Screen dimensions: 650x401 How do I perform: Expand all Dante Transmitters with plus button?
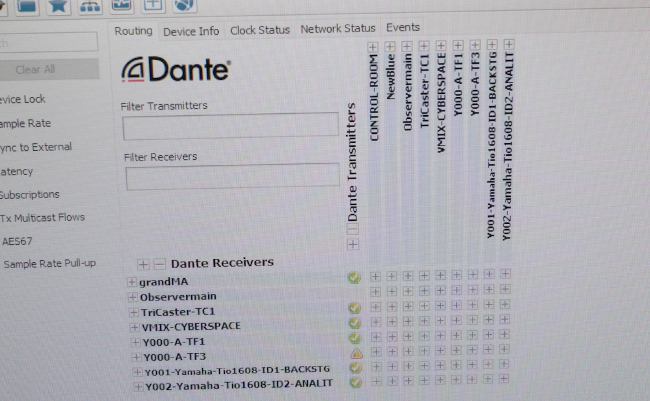[353, 245]
